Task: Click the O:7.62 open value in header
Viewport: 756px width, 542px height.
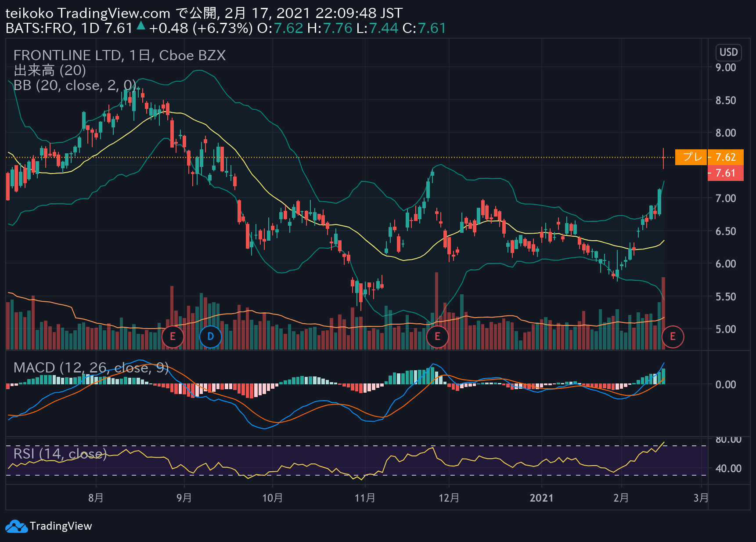Action: click(x=280, y=28)
